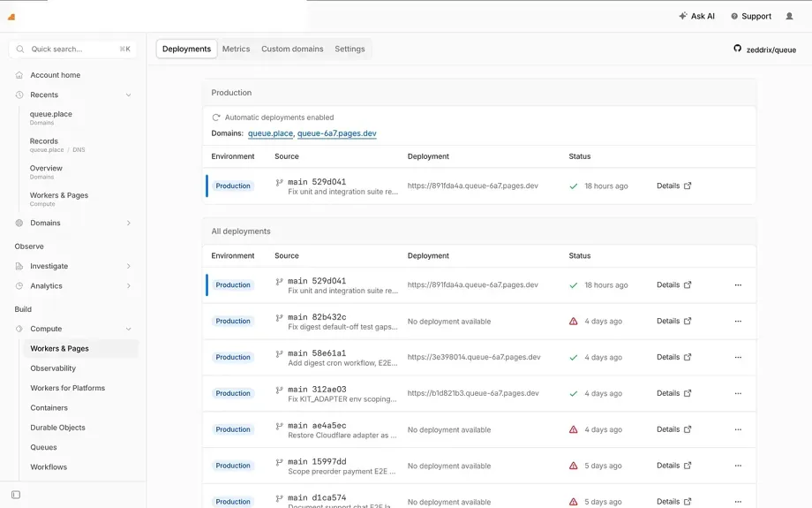Open recent Records queue.place DNS item
This screenshot has height=508, width=812.
pyautogui.click(x=57, y=145)
